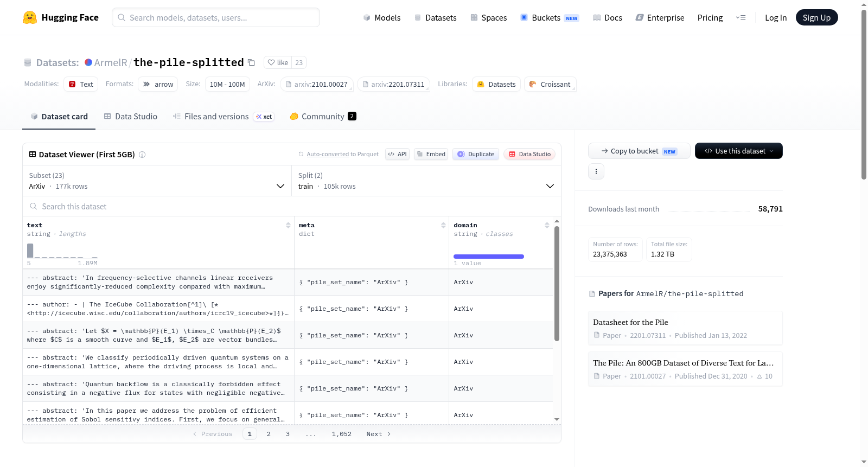The width and height of the screenshot is (868, 467).
Task: Open the Models nav item
Action: [382, 17]
